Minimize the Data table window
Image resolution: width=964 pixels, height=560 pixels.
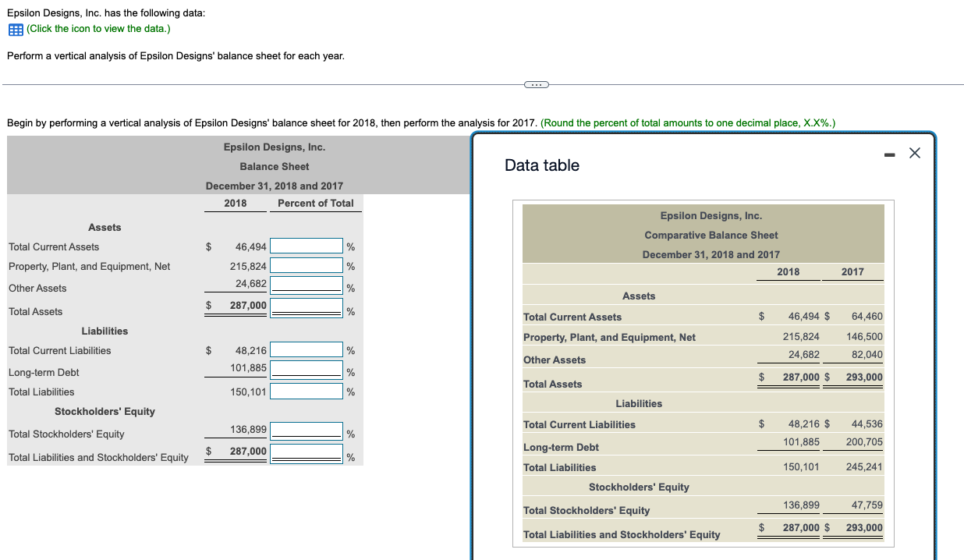[x=889, y=154]
